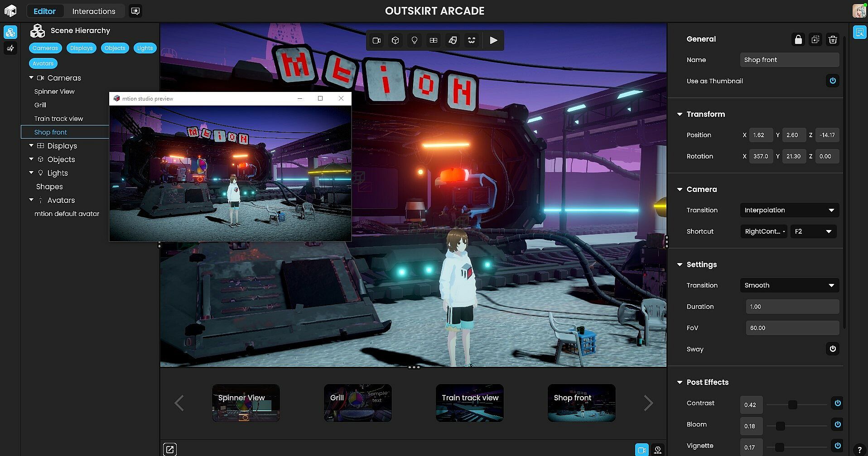
Task: Click the Bloom slider handle
Action: click(x=780, y=426)
